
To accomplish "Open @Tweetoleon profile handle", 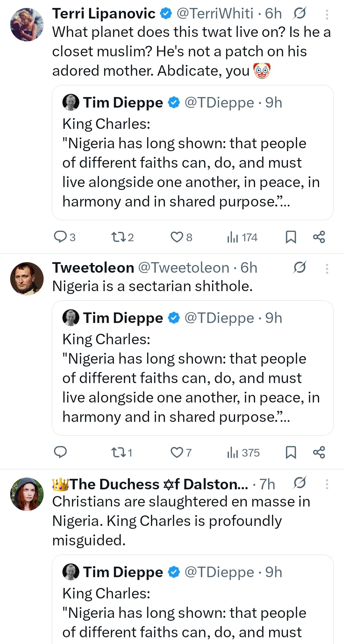I will [x=183, y=268].
